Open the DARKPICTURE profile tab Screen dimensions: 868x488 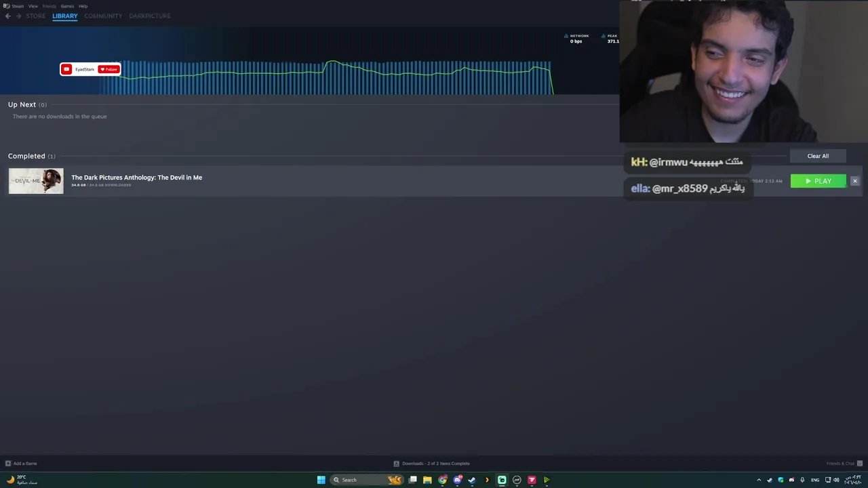[x=150, y=16]
